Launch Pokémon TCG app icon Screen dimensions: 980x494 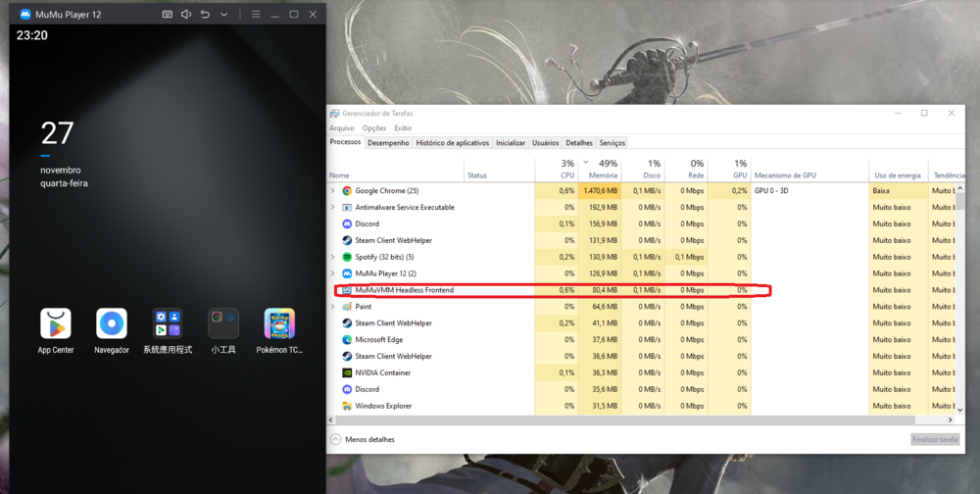(279, 323)
